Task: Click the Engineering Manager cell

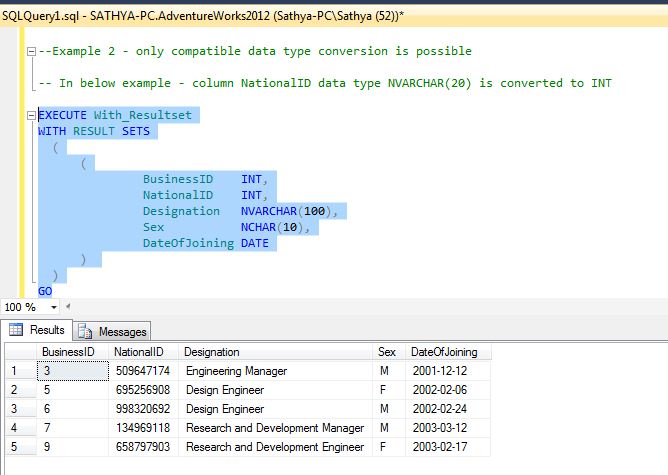Action: [275, 371]
